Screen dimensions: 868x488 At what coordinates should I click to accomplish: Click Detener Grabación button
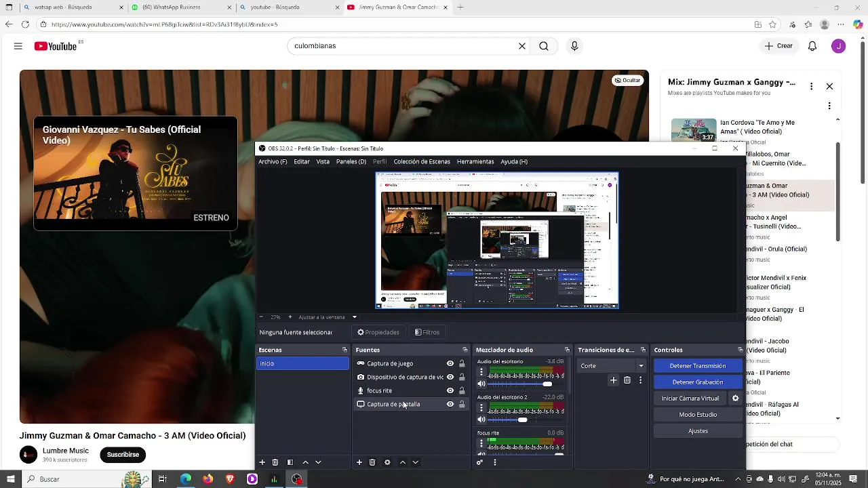point(698,382)
